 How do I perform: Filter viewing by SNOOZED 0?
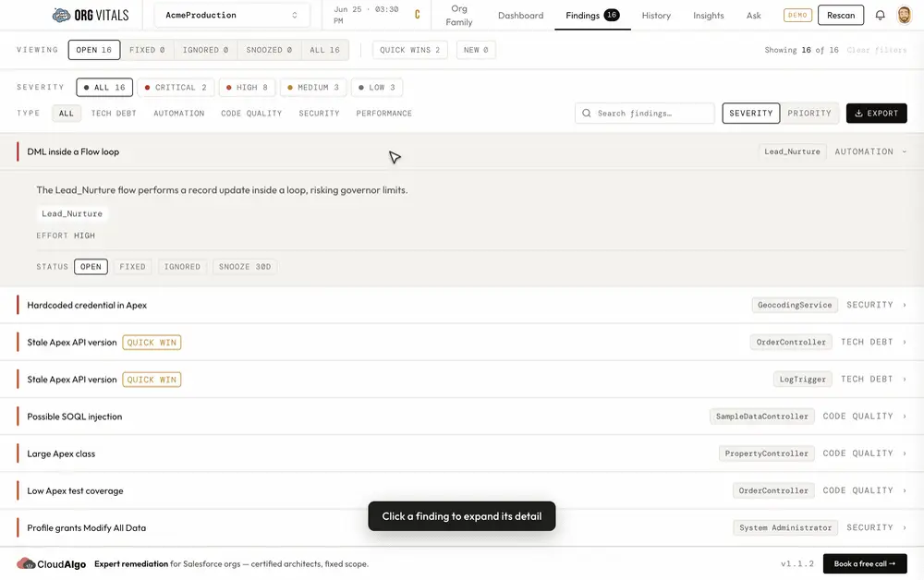[269, 50]
